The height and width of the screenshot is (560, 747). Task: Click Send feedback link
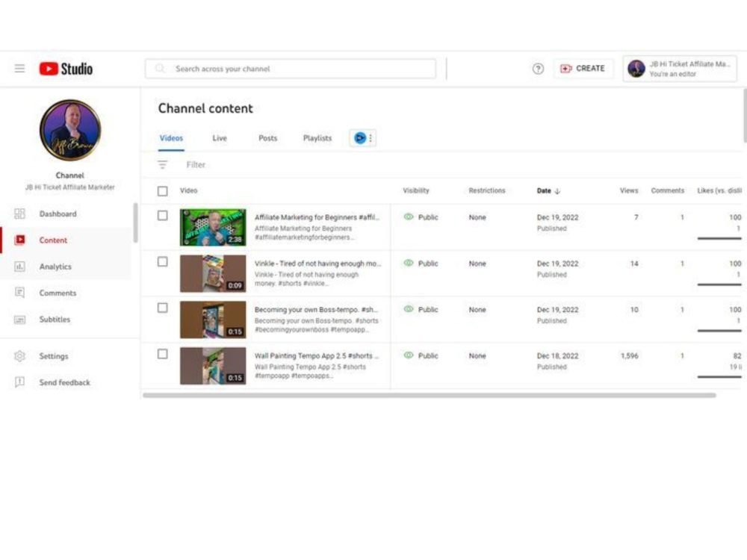(x=64, y=382)
